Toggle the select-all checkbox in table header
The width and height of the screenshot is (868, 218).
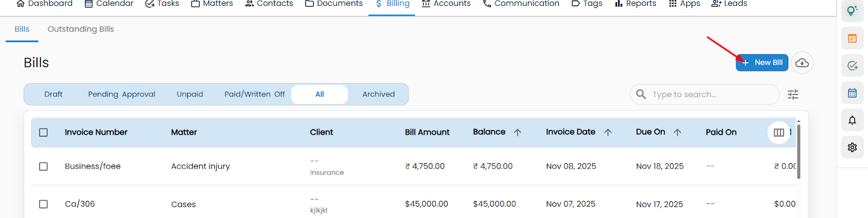click(x=43, y=132)
